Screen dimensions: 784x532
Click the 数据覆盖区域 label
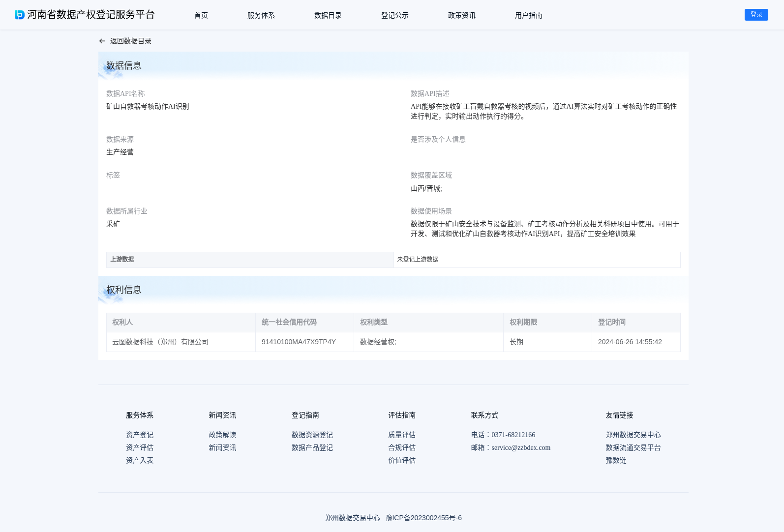pyautogui.click(x=431, y=175)
